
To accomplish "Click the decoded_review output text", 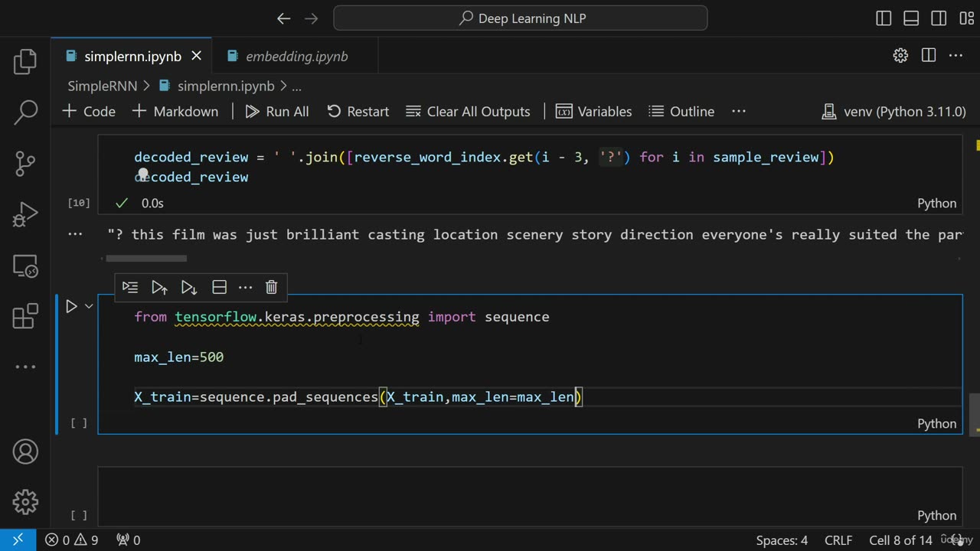I will [x=534, y=234].
